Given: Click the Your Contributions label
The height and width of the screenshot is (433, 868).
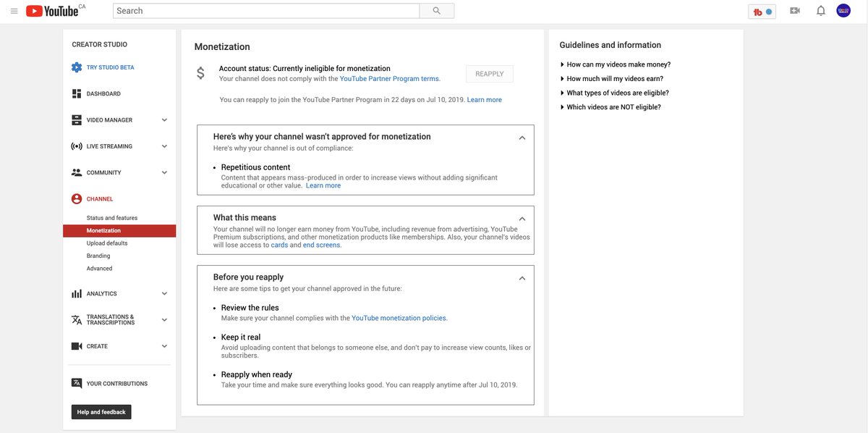Looking at the screenshot, I should pyautogui.click(x=117, y=384).
